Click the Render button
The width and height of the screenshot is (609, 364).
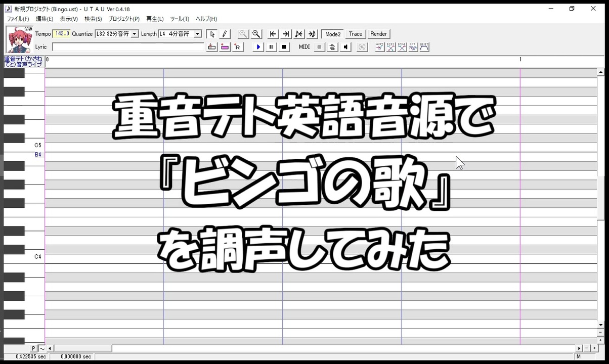[378, 34]
